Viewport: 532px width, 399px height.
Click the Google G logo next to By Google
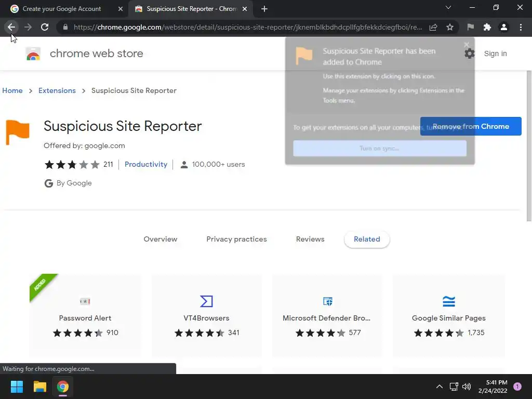click(x=49, y=183)
